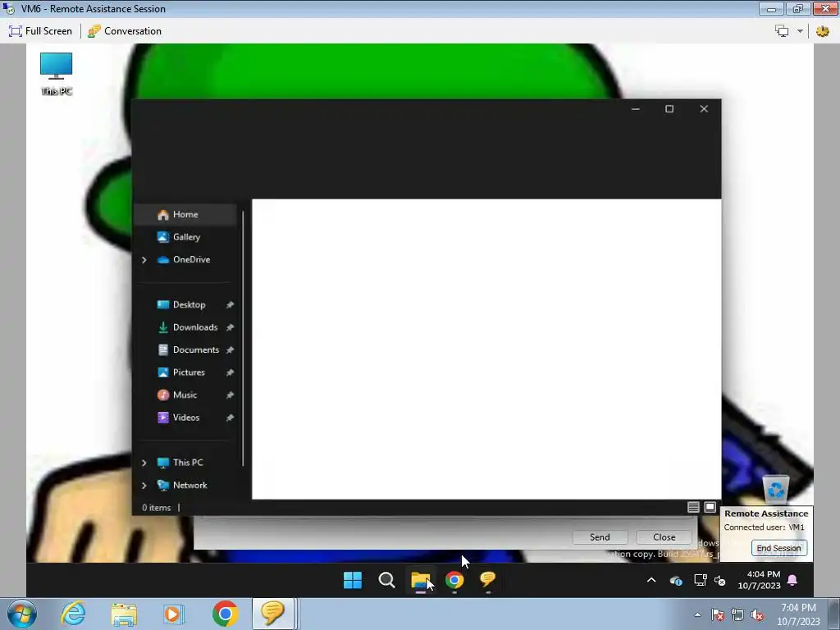Open Conversation in Remote Assistance toolbar
This screenshot has height=630, width=840.
pyautogui.click(x=125, y=31)
